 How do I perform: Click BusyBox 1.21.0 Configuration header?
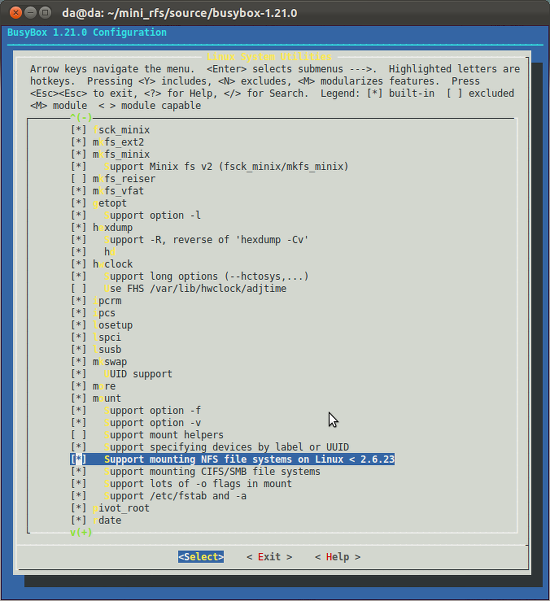[x=87, y=33]
